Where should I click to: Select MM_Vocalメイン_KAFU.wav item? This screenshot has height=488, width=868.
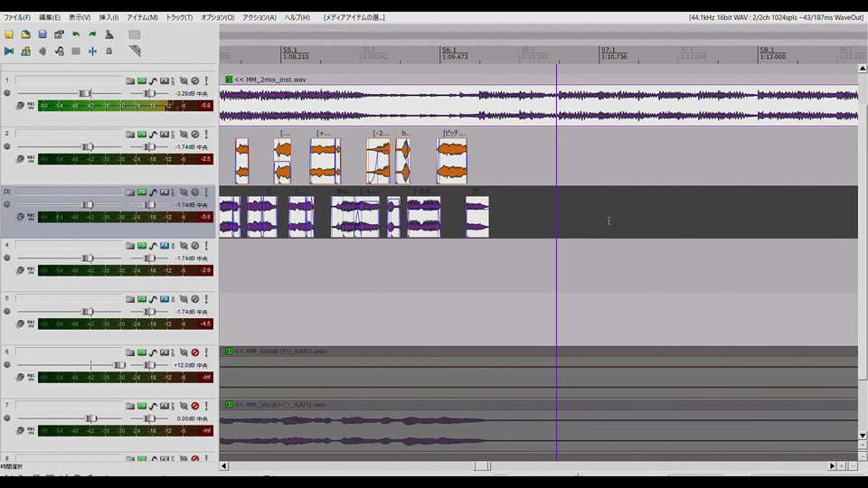coord(538,430)
